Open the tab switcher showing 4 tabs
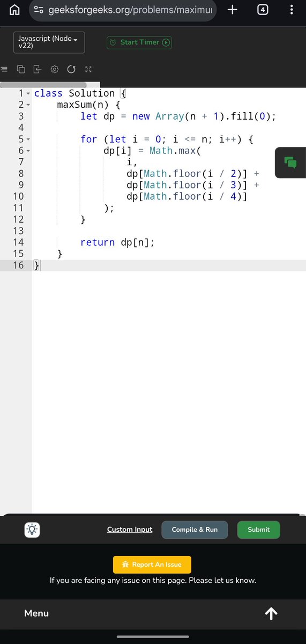This screenshot has height=644, width=306. [x=263, y=10]
